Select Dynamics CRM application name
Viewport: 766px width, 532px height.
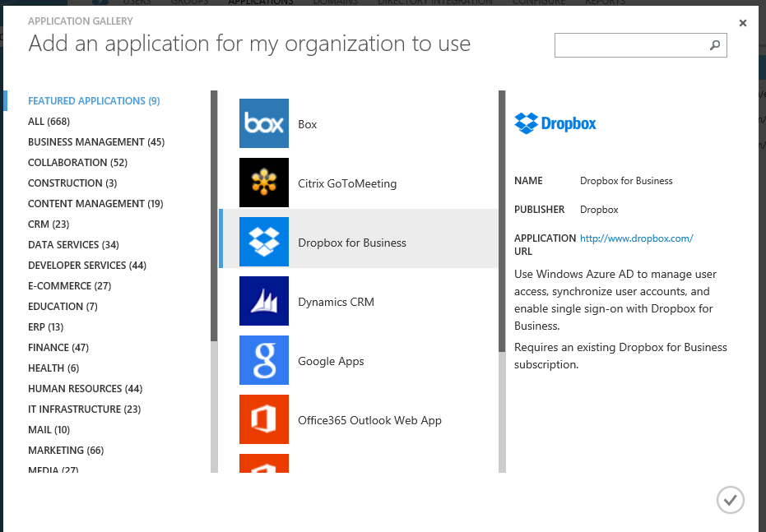(x=336, y=302)
